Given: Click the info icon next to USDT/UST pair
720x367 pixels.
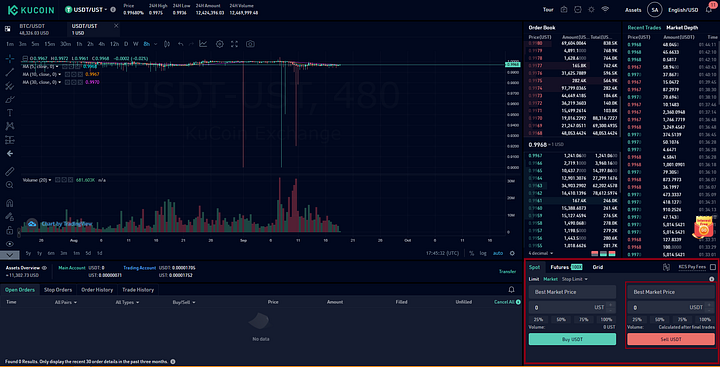Looking at the screenshot, I should pos(113,10).
